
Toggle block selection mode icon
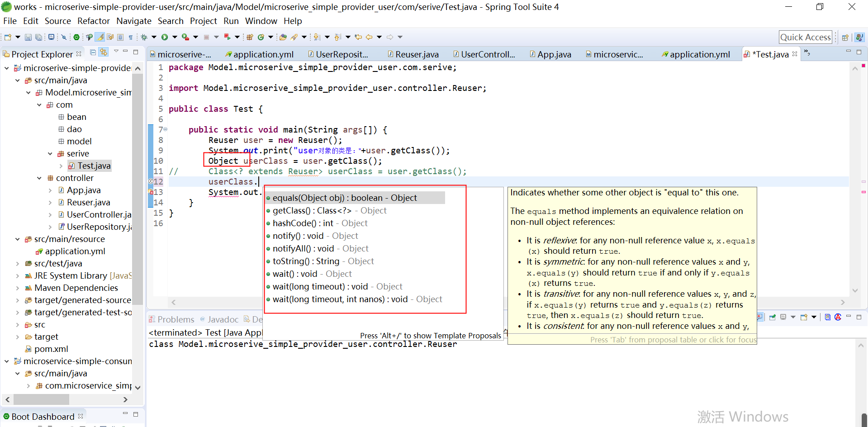point(120,37)
